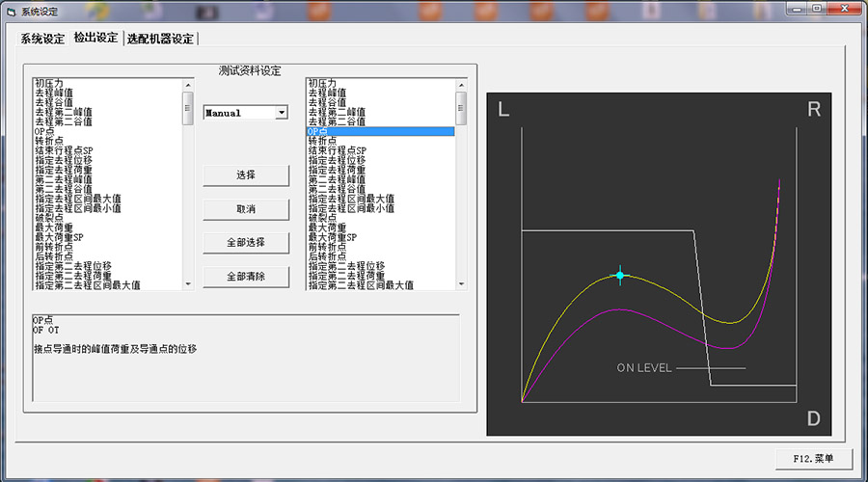Click the 全部清除 button
The width and height of the screenshot is (868, 482).
click(246, 276)
